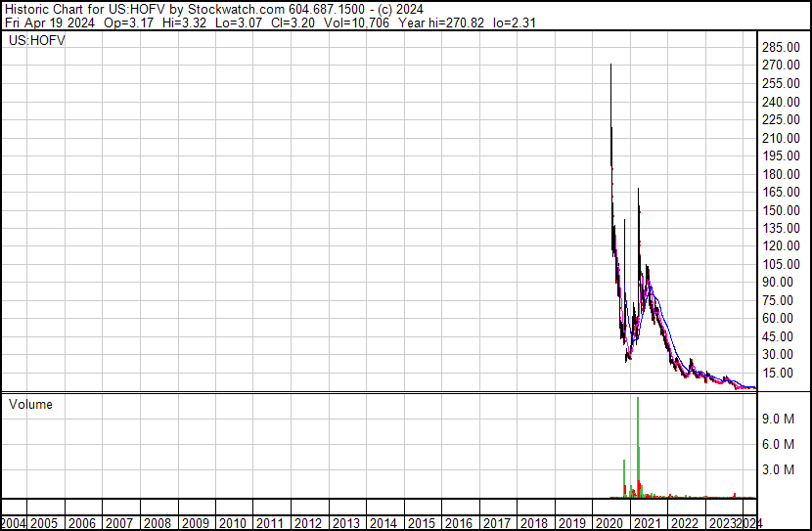
Task: Select the 2020 year label on the timeline
Action: click(x=609, y=523)
